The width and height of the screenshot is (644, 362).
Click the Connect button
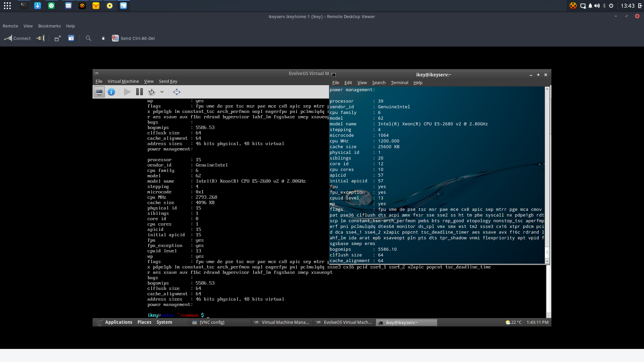pos(17,38)
